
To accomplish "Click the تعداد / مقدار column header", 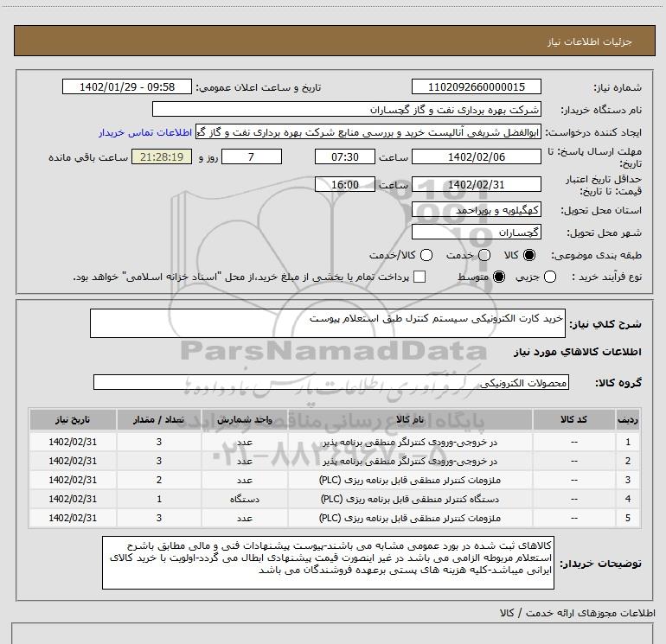I will coord(159,420).
